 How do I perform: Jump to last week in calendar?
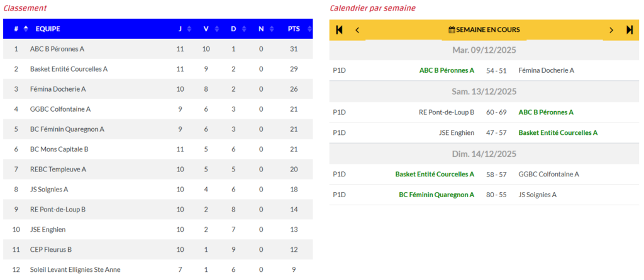(x=630, y=30)
